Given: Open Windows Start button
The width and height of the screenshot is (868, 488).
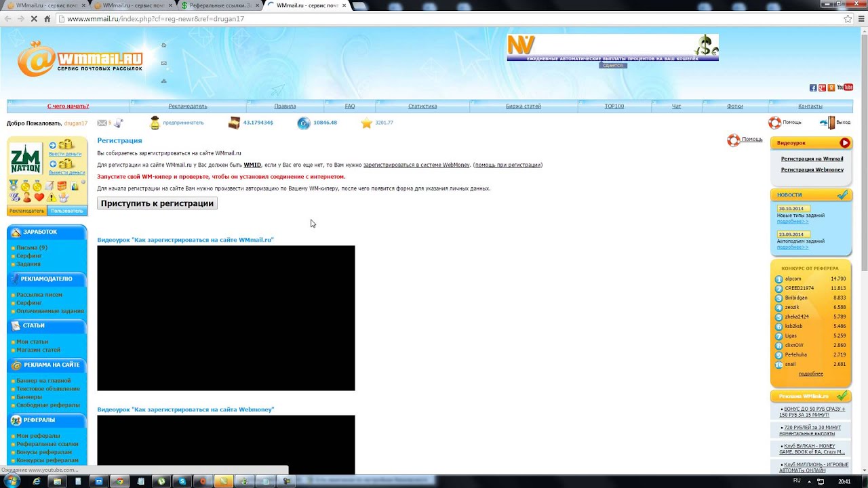Looking at the screenshot, I should (12, 481).
